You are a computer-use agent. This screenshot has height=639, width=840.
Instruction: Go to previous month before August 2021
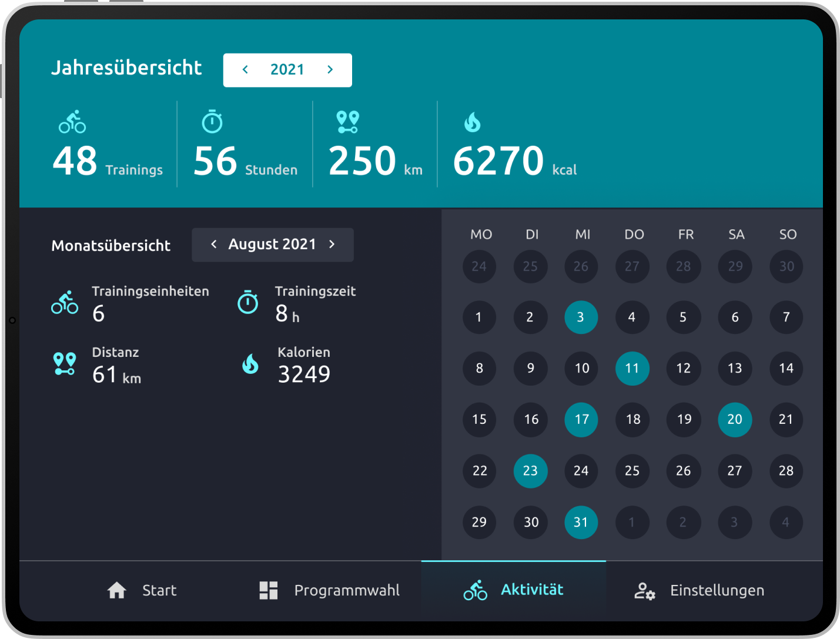pyautogui.click(x=213, y=244)
